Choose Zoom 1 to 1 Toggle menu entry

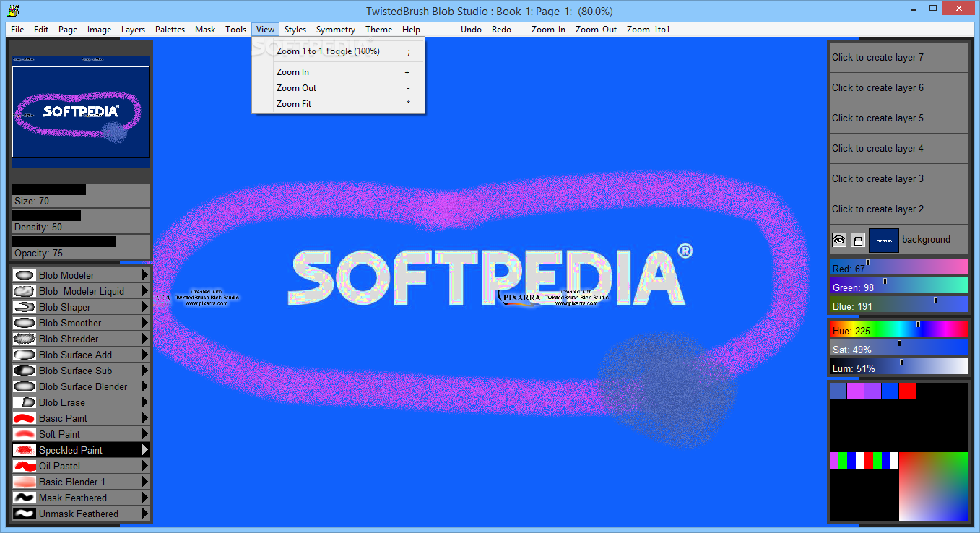coord(338,51)
